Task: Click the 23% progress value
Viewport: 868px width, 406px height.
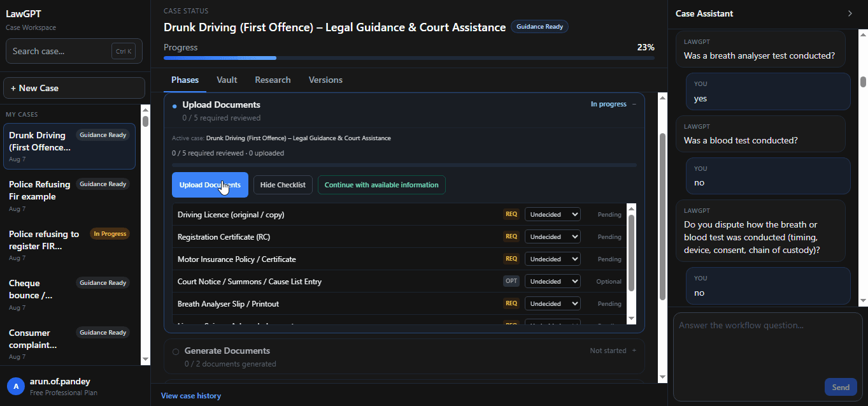Action: (x=646, y=47)
